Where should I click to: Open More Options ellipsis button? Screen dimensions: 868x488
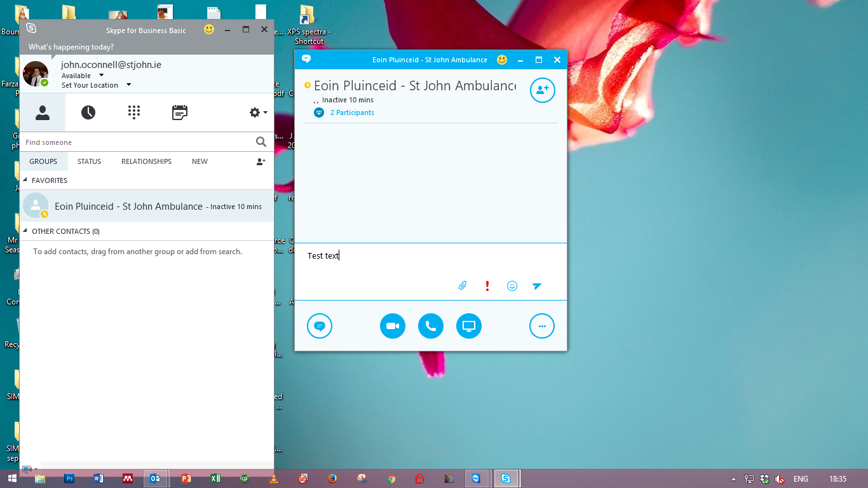[x=542, y=327]
